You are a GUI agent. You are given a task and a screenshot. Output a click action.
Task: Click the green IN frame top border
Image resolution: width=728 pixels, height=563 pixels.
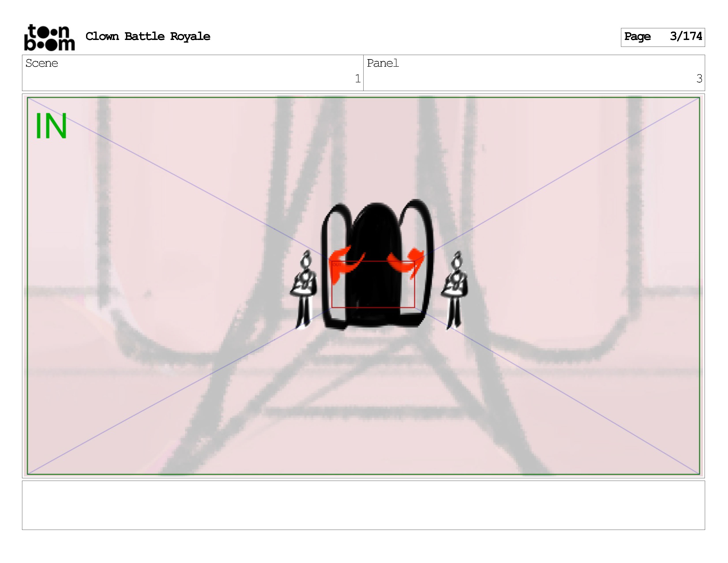tap(363, 97)
